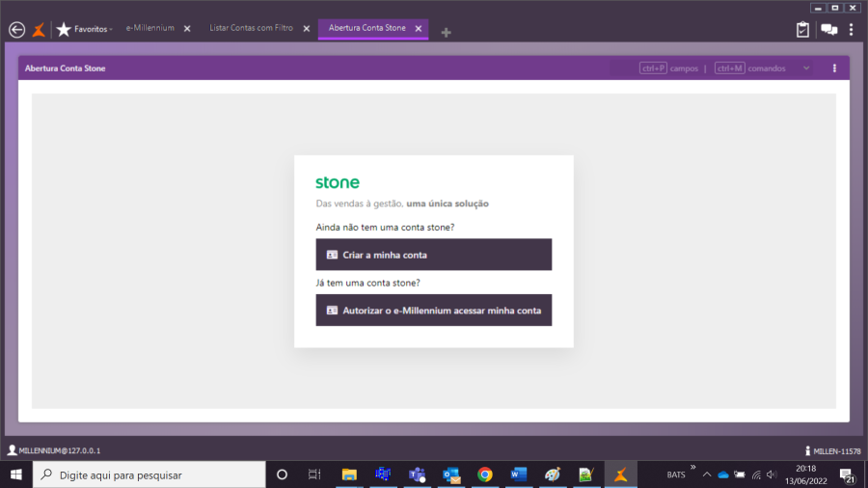Open top-right vertical dots menu
This screenshot has height=488, width=868.
[851, 29]
